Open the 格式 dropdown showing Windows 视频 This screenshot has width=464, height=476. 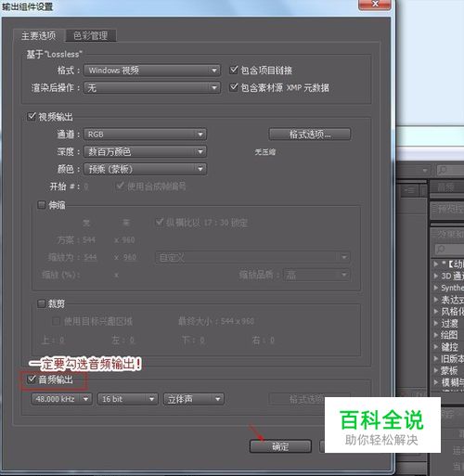tap(152, 71)
